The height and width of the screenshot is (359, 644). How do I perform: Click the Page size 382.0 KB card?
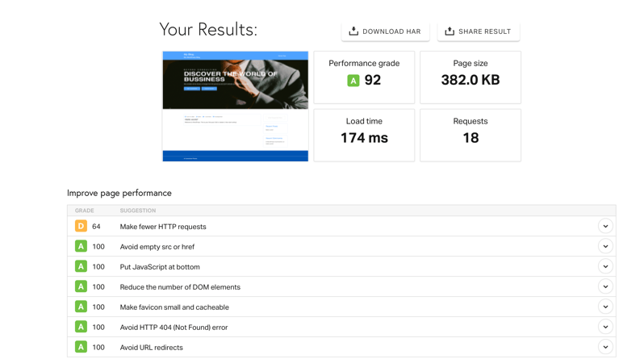click(470, 77)
